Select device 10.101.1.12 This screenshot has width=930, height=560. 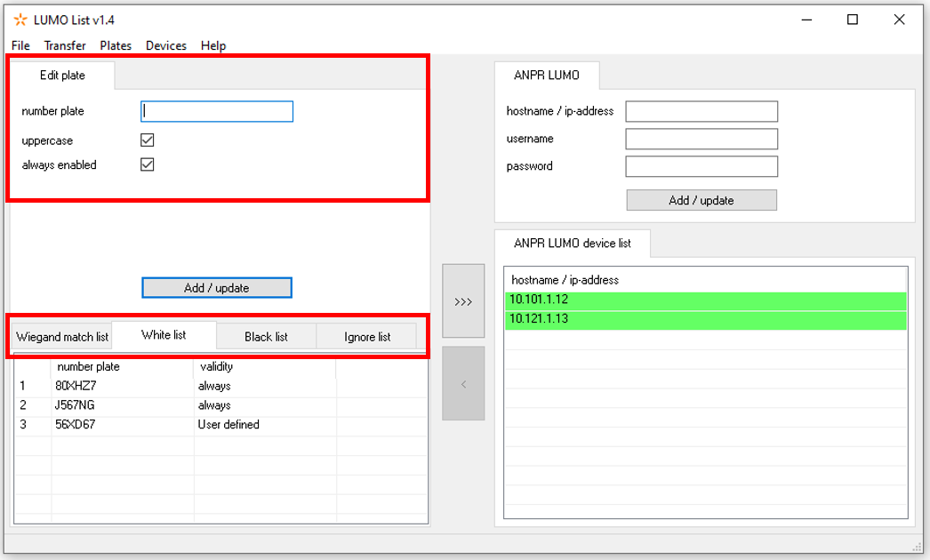(x=706, y=300)
